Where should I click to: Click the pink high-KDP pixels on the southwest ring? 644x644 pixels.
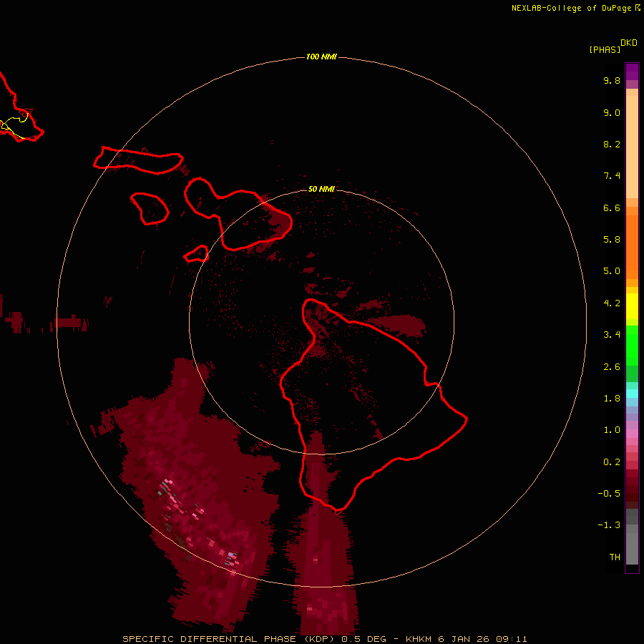tap(231, 559)
